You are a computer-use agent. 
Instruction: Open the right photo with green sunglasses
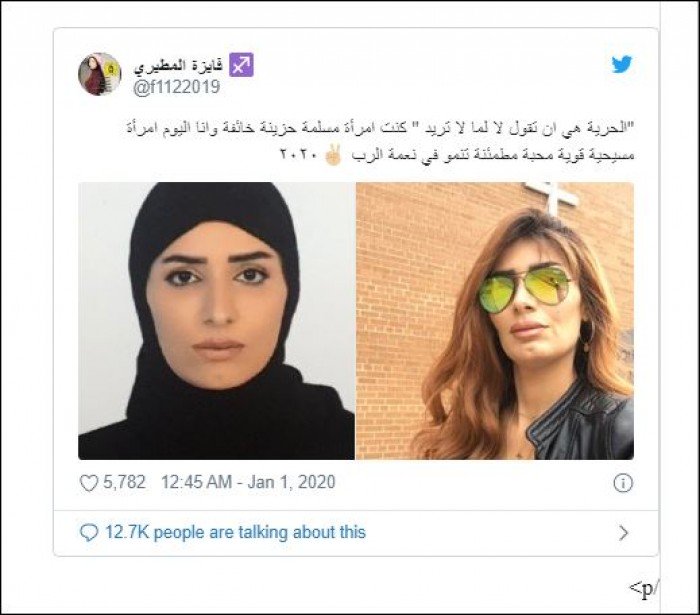coord(495,321)
